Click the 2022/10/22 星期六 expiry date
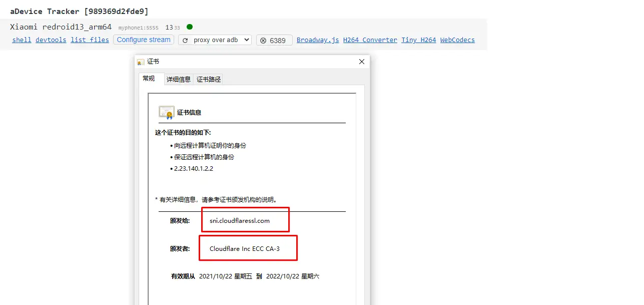The width and height of the screenshot is (644, 305). 293,276
